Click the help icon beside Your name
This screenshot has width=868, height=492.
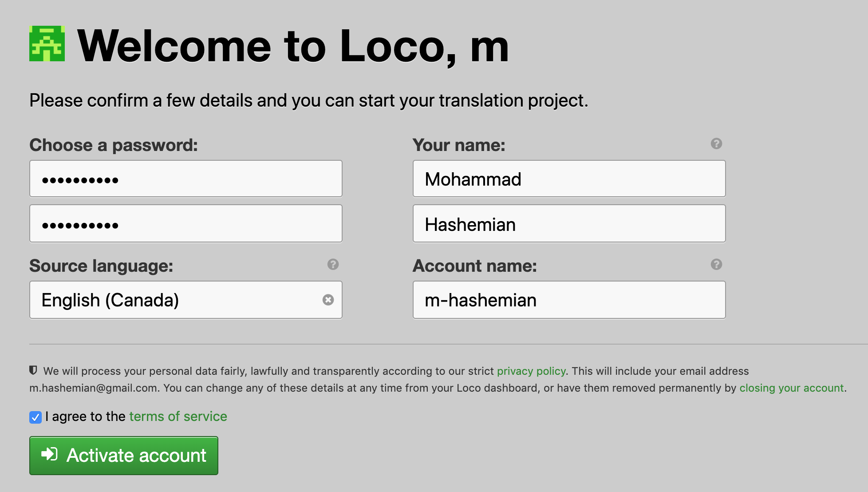[716, 143]
